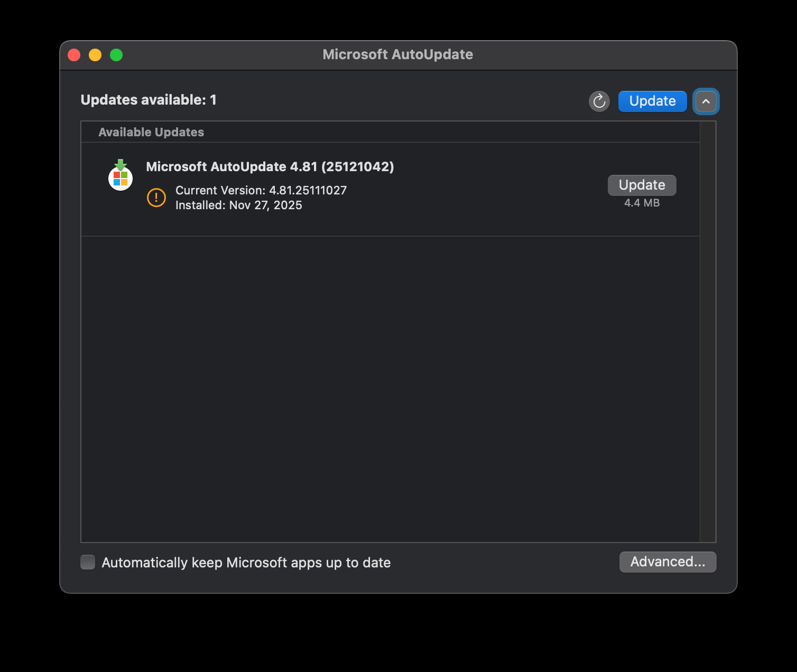Click the Installed: Nov 27, 2025 text
Viewport: 797px width, 672px height.
pos(239,205)
